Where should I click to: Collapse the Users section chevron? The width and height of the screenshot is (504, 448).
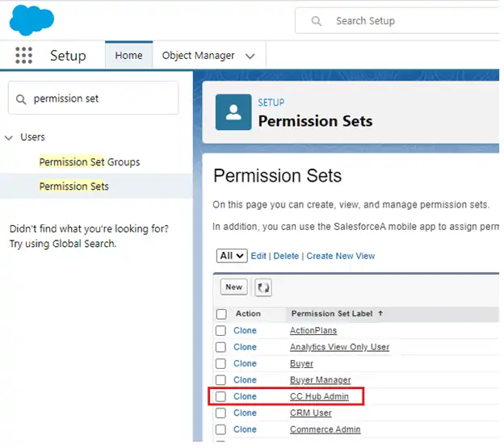[x=9, y=138]
